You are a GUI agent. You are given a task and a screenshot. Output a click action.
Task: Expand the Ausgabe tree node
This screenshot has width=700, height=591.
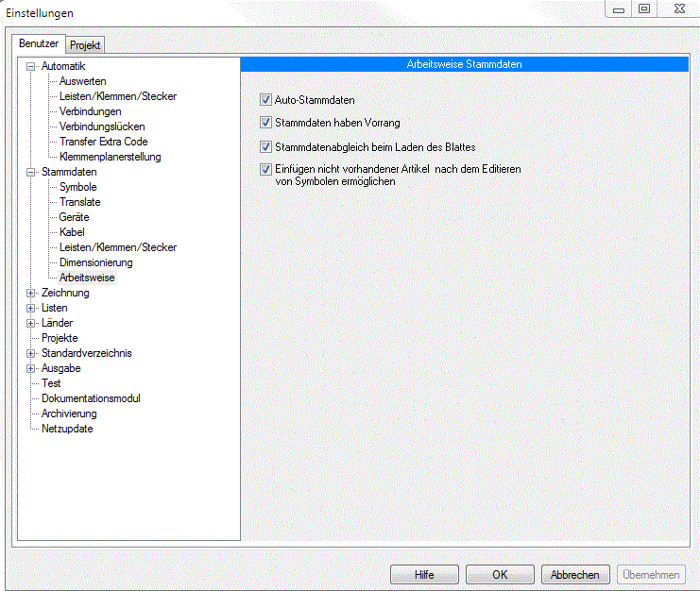tap(30, 368)
